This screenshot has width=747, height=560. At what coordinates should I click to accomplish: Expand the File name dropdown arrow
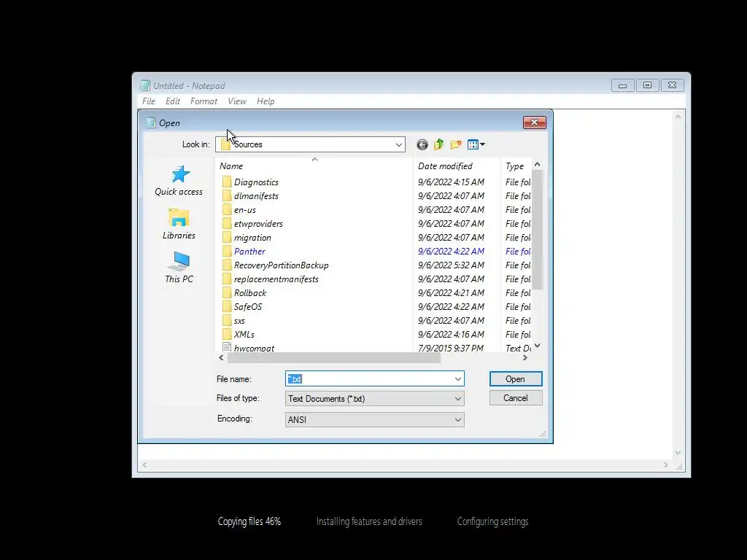(x=458, y=379)
